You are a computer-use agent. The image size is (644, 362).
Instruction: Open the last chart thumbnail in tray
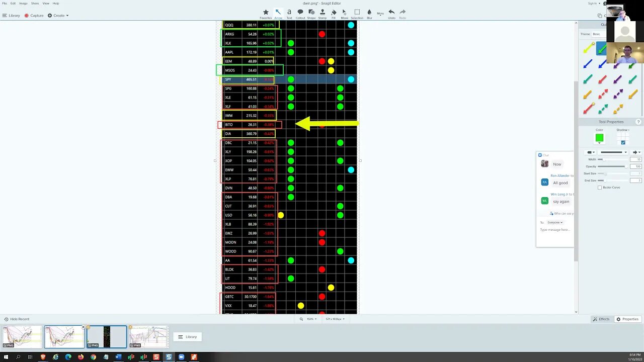148,337
